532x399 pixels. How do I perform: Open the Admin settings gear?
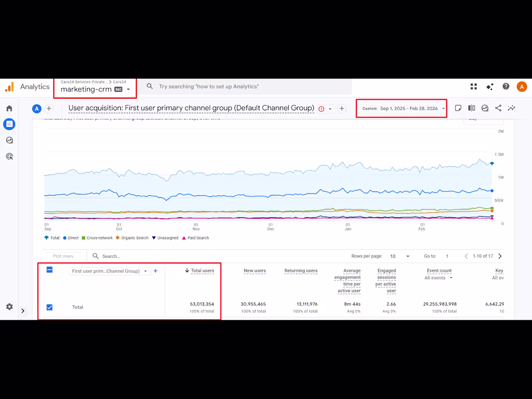pos(9,307)
